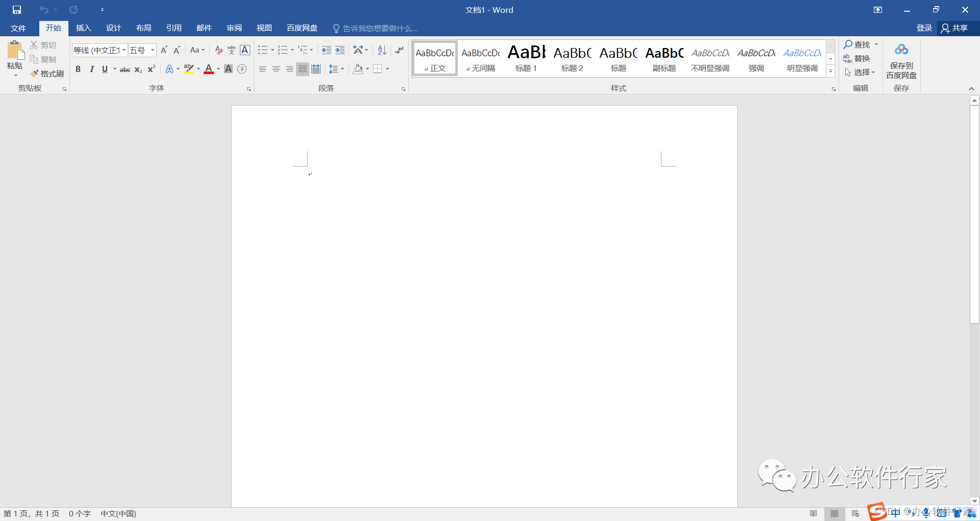This screenshot has height=521, width=980.
Task: Click the Redo icon in title bar
Action: (x=73, y=10)
